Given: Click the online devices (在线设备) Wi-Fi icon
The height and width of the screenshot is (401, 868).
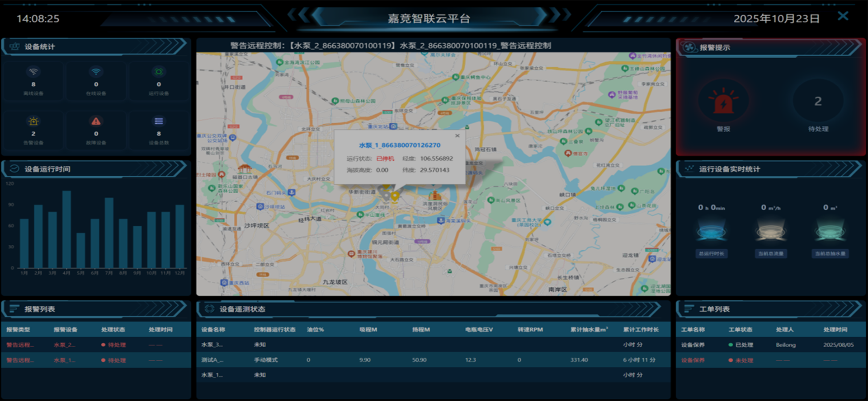Looking at the screenshot, I should click(x=96, y=72).
